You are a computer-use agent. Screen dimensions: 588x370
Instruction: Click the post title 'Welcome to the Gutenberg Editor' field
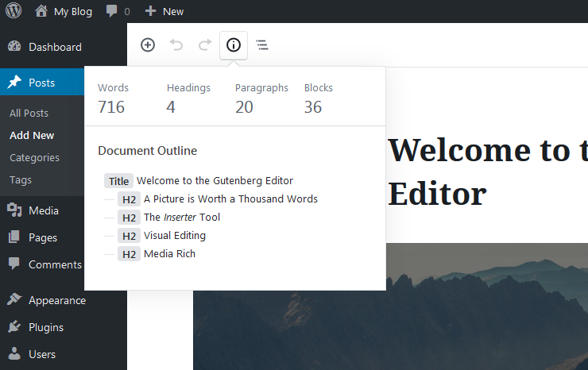[486, 172]
